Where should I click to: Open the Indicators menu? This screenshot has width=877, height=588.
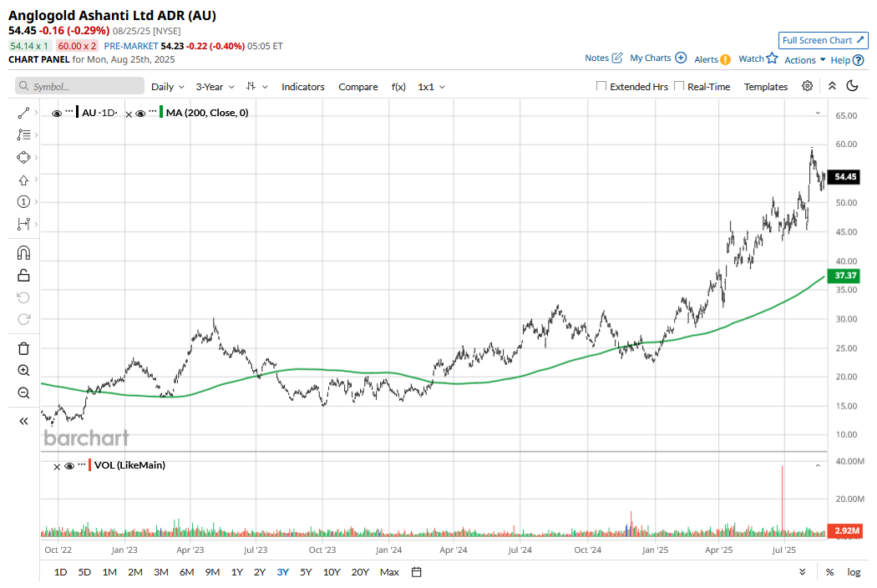point(302,87)
